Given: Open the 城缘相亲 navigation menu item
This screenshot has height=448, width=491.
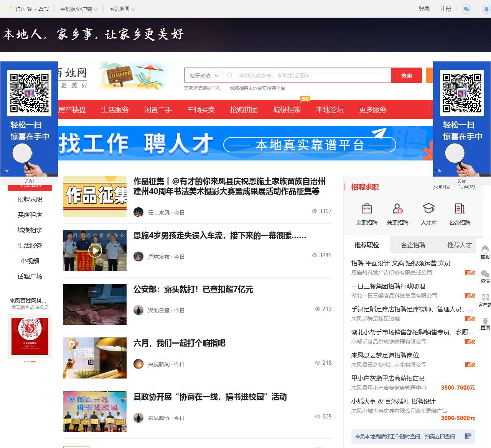Looking at the screenshot, I should pos(287,109).
